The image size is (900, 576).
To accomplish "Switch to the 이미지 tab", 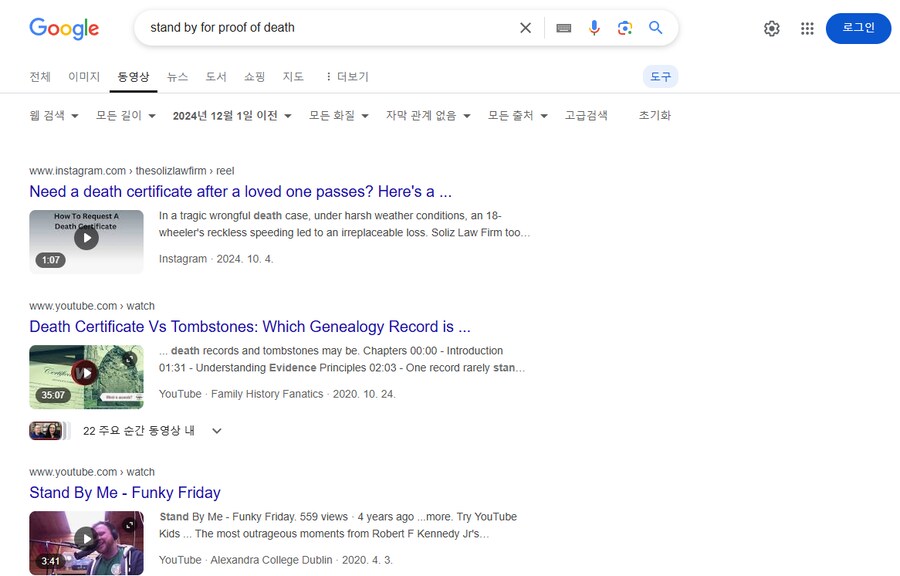I will (84, 77).
